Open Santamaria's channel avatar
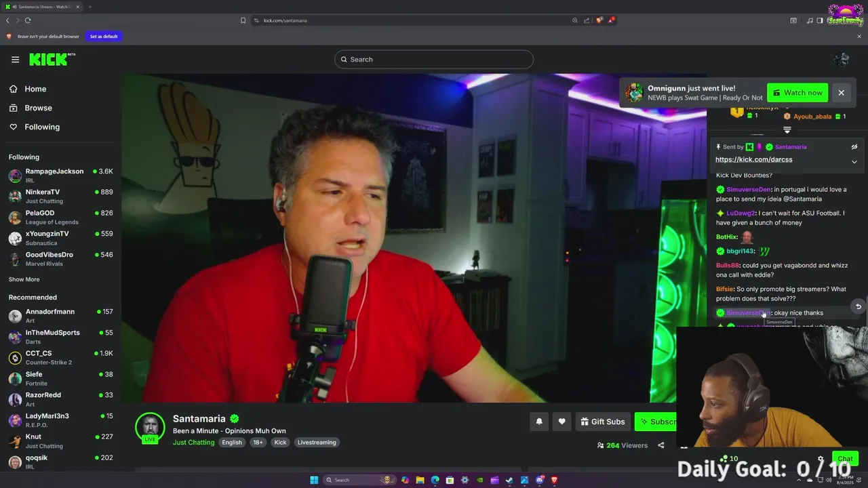 [x=150, y=427]
